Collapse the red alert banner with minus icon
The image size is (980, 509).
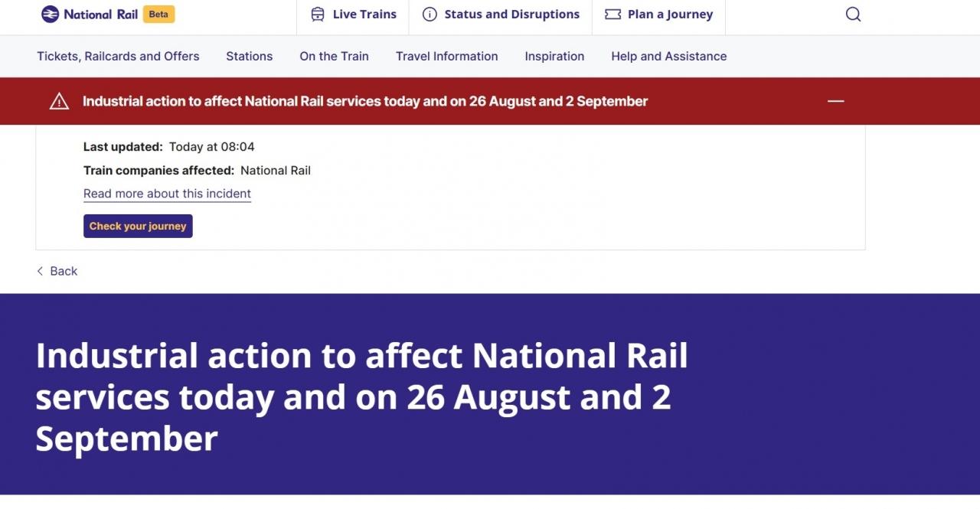click(x=836, y=101)
